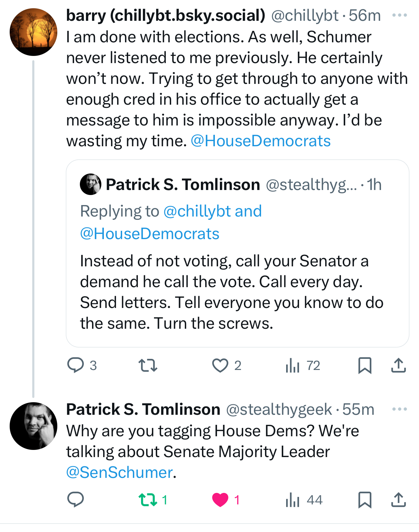Open the @SenSchumer mention link

click(120, 472)
